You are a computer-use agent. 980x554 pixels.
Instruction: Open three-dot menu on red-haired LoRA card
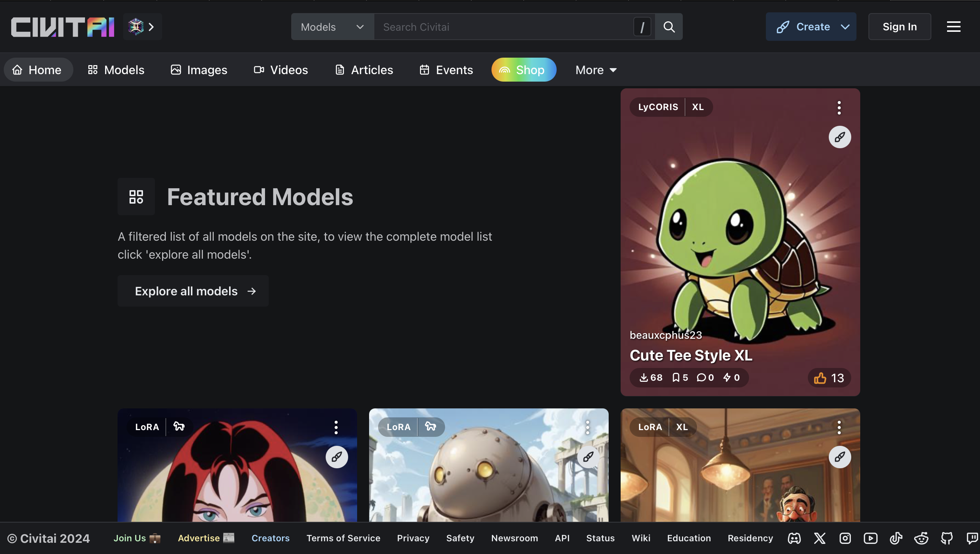336,427
